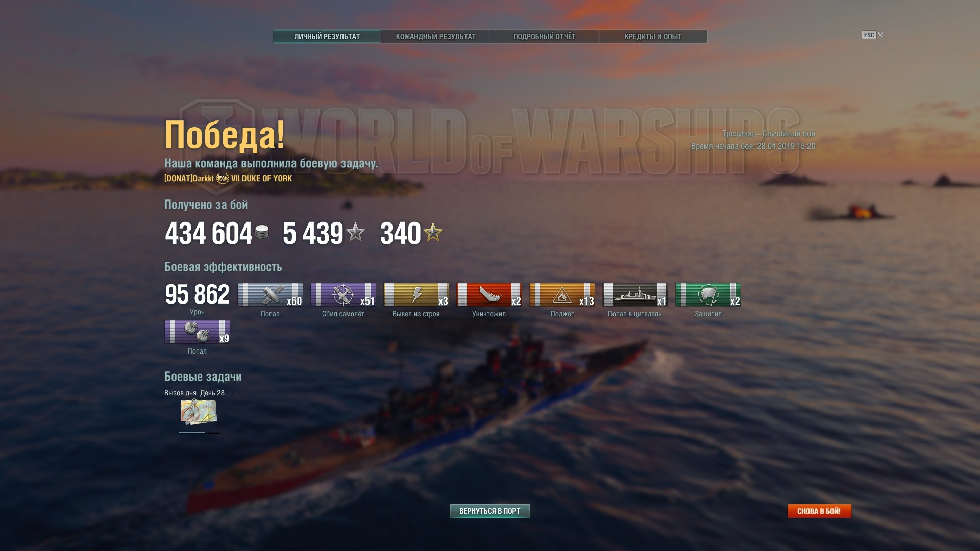Switch to the 'Командный результат' tab

[436, 37]
